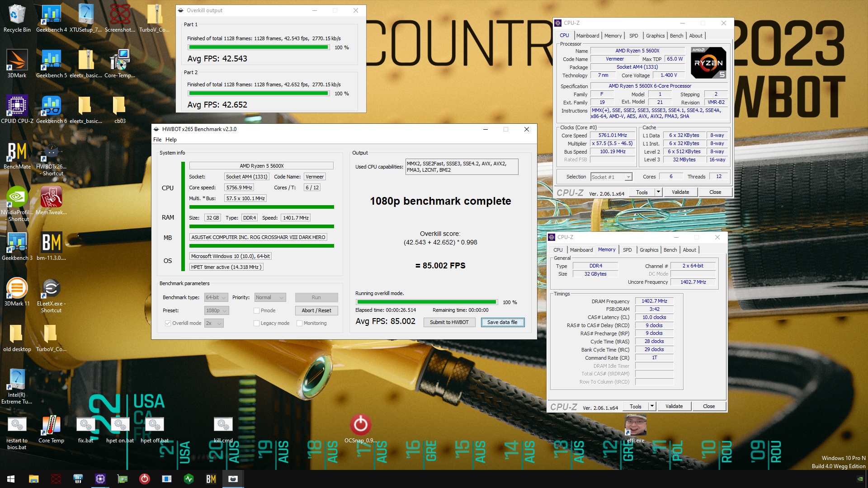Viewport: 868px width, 488px height.
Task: Select the hpet on.bat file icon
Action: (120, 429)
